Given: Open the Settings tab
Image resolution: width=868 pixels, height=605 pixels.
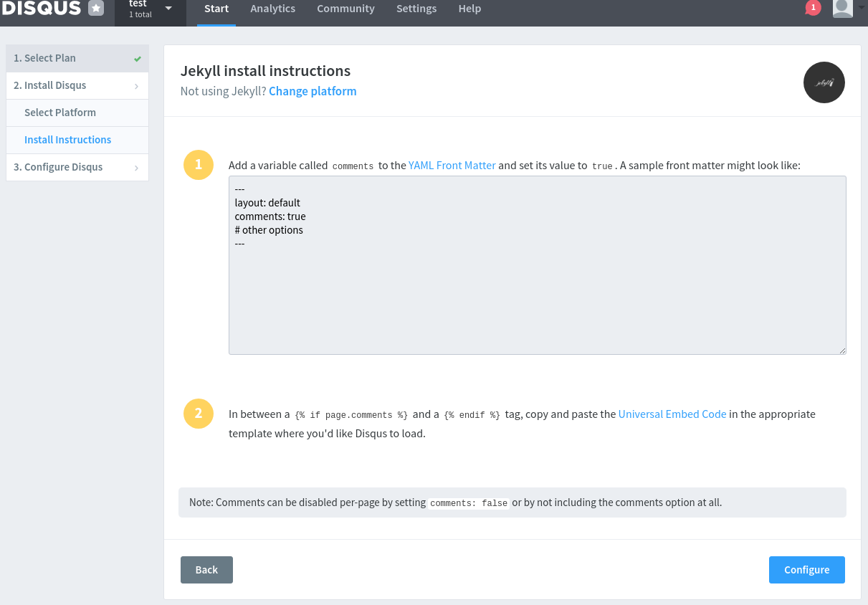Looking at the screenshot, I should tap(416, 9).
